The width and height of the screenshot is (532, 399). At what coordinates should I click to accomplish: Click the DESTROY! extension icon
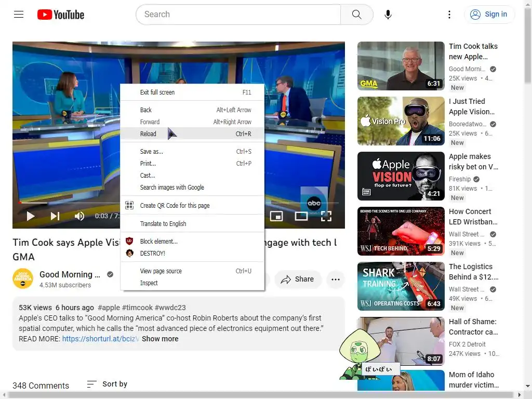[129, 253]
